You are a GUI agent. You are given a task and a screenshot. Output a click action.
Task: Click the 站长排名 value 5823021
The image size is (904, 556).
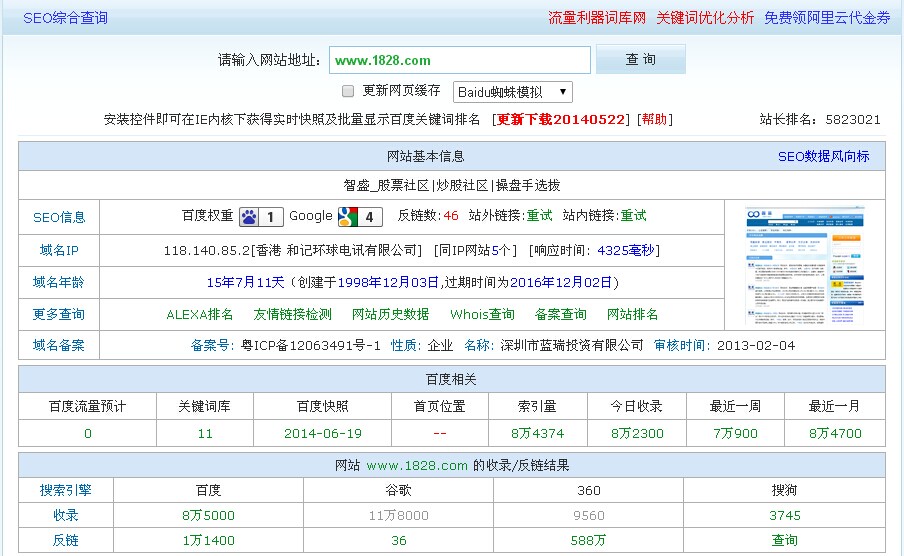pos(853,119)
